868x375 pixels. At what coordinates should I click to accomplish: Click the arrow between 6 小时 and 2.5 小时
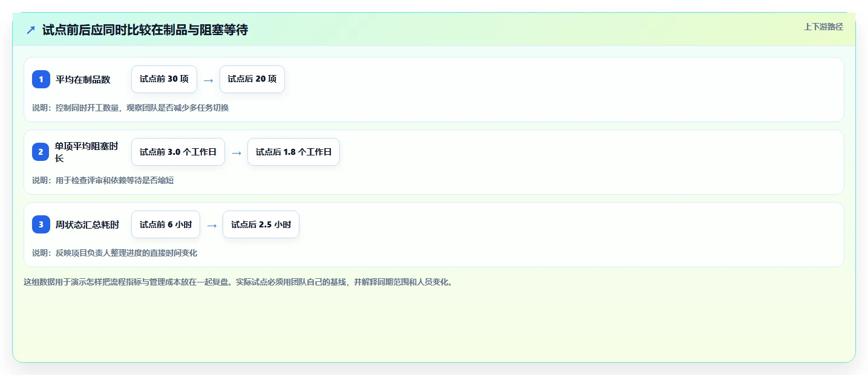coord(212,225)
